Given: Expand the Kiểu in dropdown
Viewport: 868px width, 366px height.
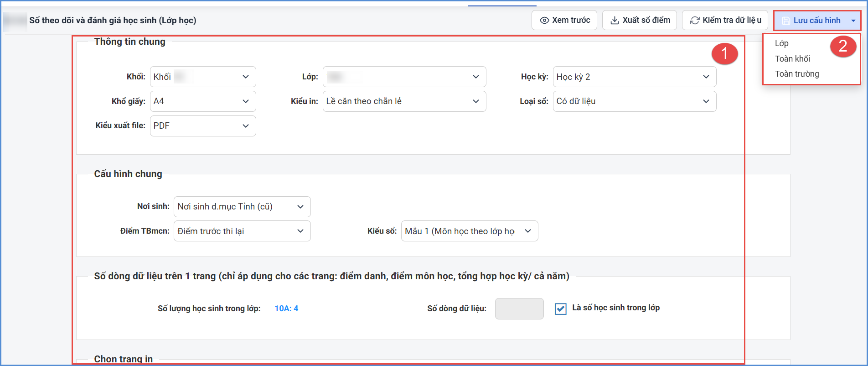Looking at the screenshot, I should click(x=404, y=101).
